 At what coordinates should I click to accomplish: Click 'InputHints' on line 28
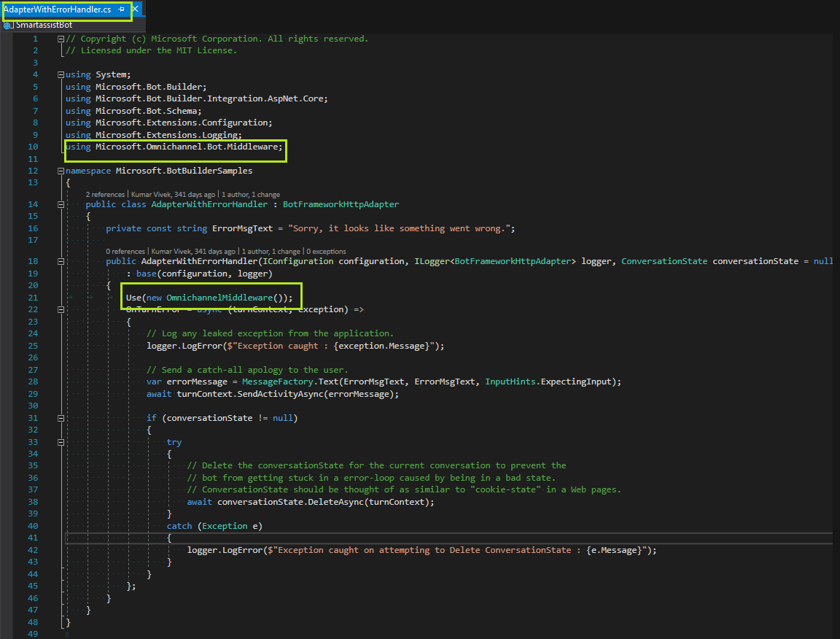tap(510, 382)
